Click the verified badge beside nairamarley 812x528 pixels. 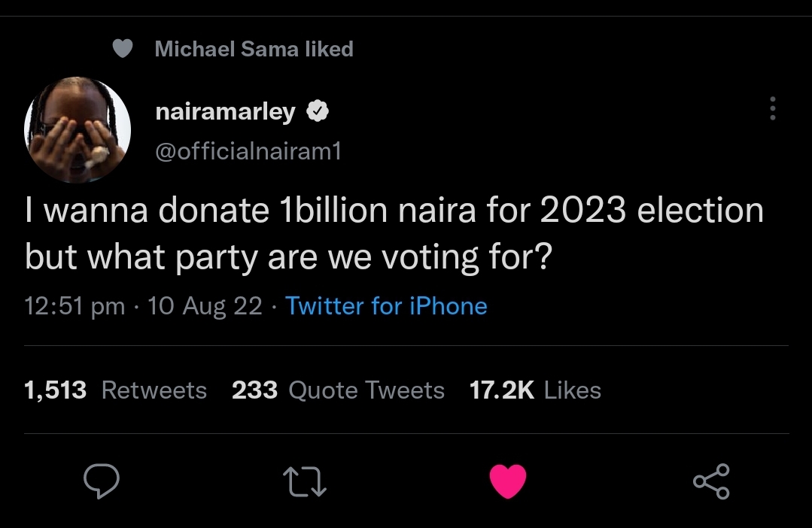click(317, 112)
